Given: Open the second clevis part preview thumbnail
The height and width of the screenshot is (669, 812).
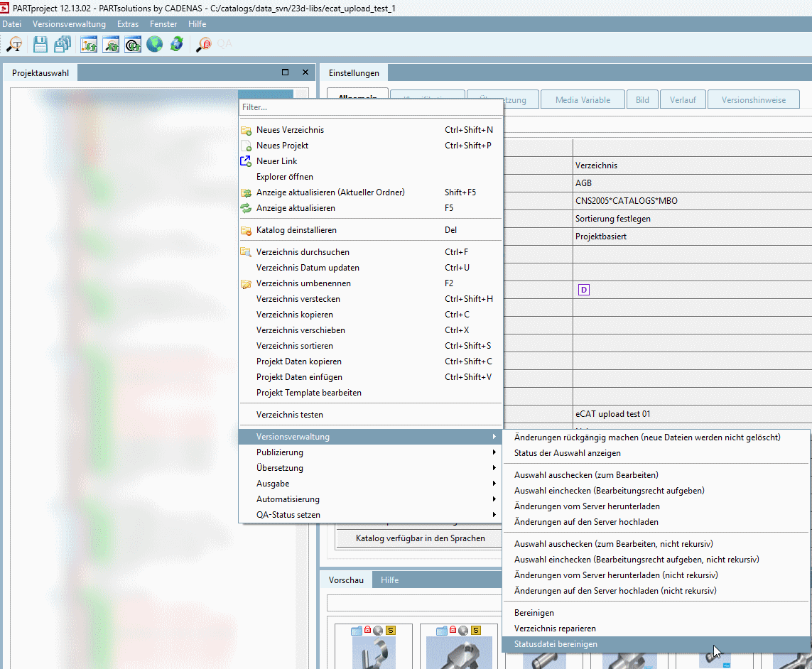Looking at the screenshot, I should tap(459, 653).
